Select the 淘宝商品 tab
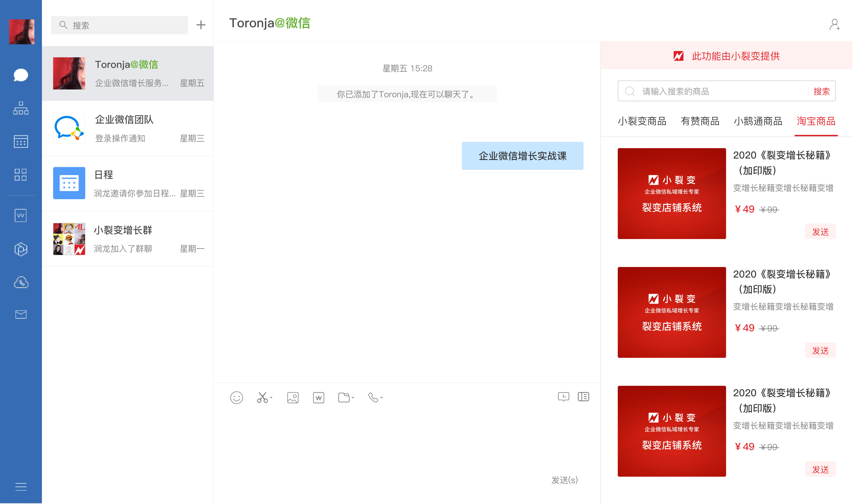 point(816,121)
